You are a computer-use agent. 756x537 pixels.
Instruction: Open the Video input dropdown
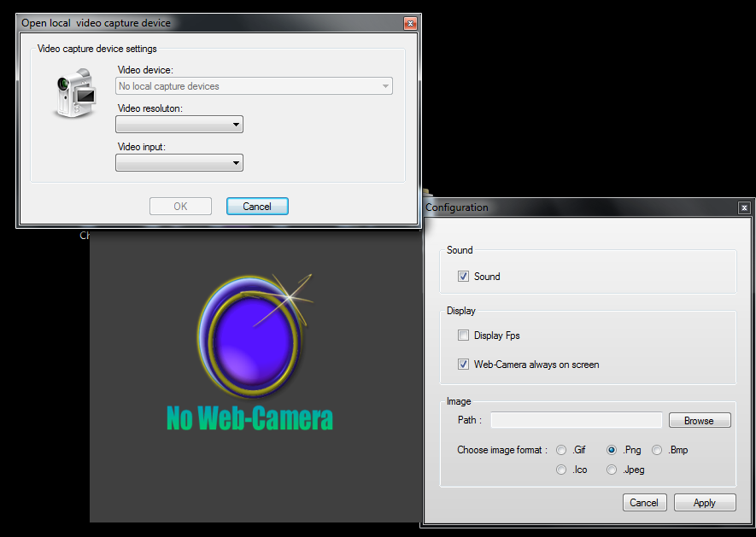click(x=236, y=162)
